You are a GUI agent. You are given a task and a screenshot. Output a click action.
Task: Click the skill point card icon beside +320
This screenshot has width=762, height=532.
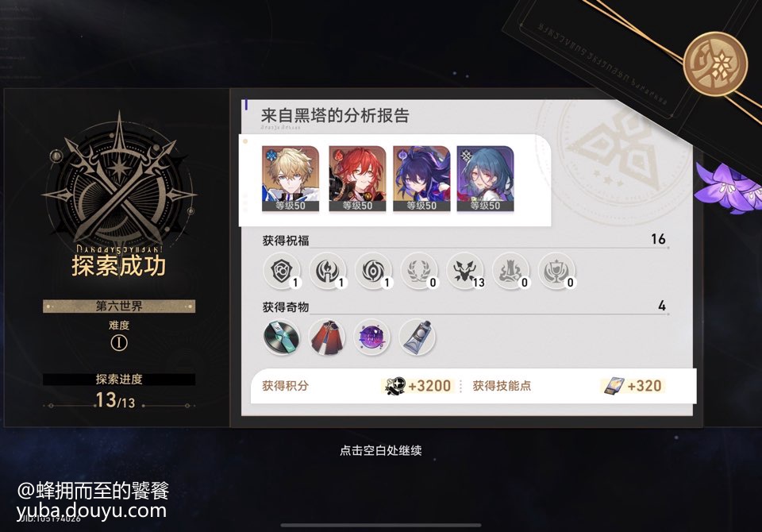click(x=614, y=386)
